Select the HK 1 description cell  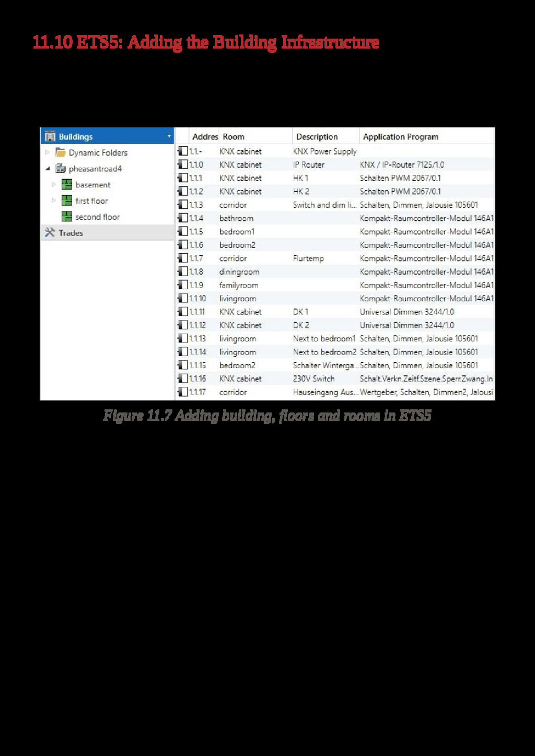pyautogui.click(x=300, y=178)
